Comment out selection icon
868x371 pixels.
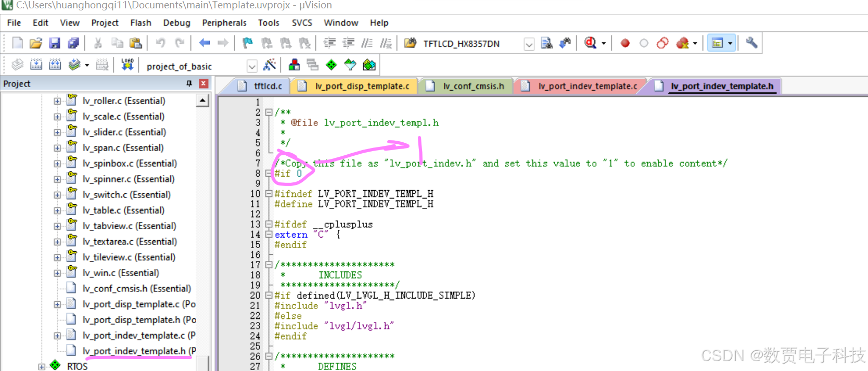367,43
